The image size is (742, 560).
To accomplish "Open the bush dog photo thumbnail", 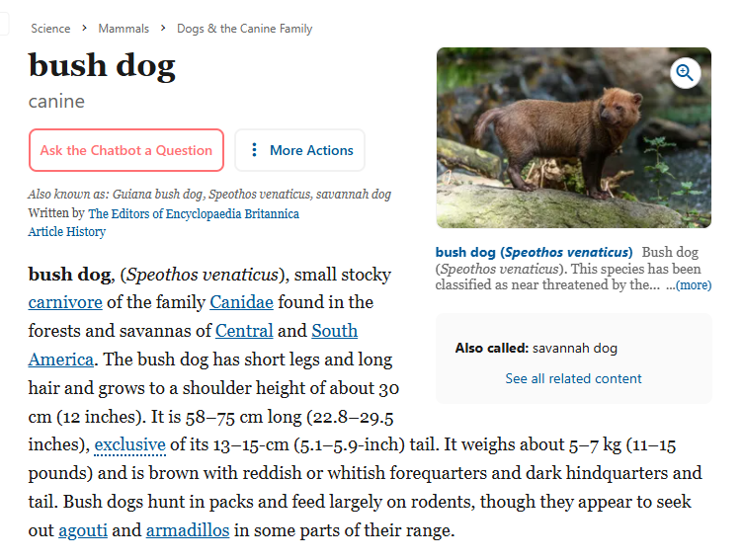I will point(573,137).
